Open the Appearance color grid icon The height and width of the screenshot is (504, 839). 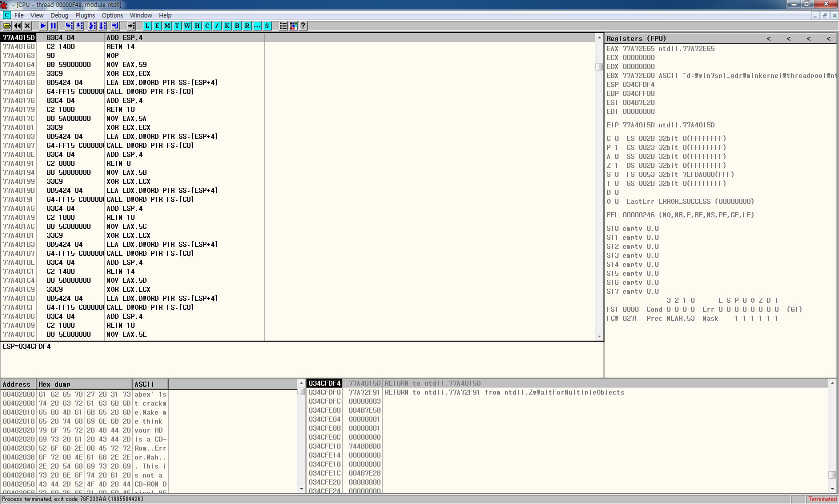pyautogui.click(x=293, y=26)
